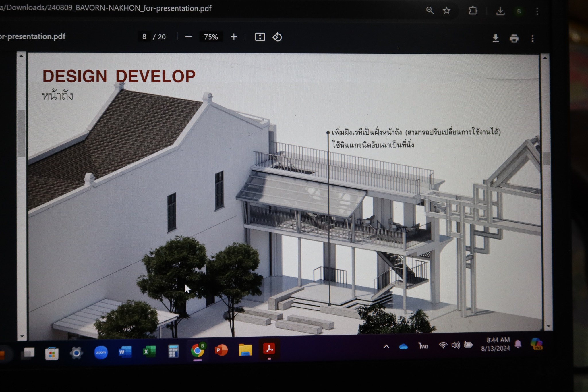The height and width of the screenshot is (392, 588).
Task: Switch input language ไทย indicator
Action: [423, 346]
